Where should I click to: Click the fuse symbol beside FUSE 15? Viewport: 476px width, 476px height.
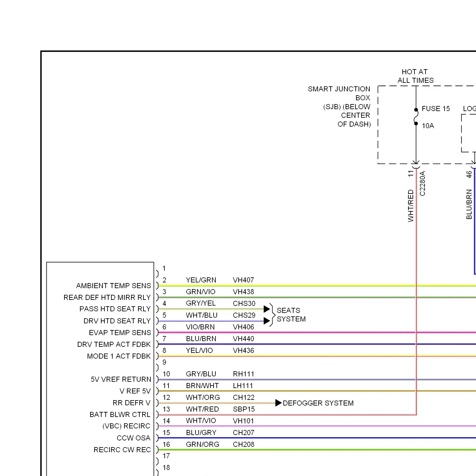click(416, 117)
